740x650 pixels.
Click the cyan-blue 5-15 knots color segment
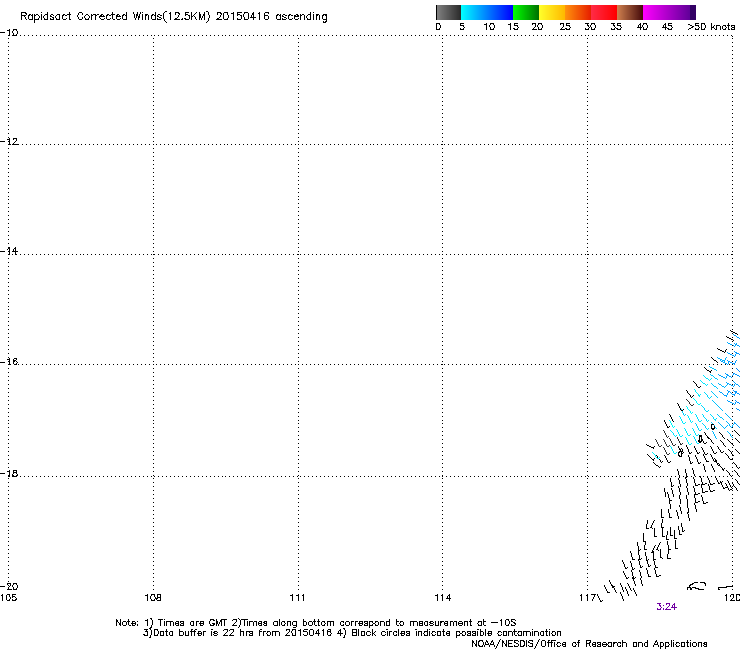tap(487, 12)
